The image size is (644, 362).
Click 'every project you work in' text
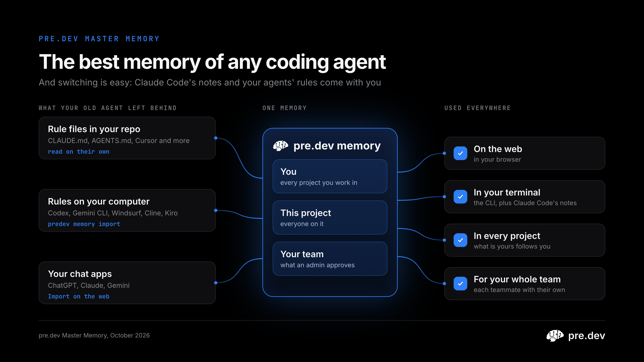319,183
